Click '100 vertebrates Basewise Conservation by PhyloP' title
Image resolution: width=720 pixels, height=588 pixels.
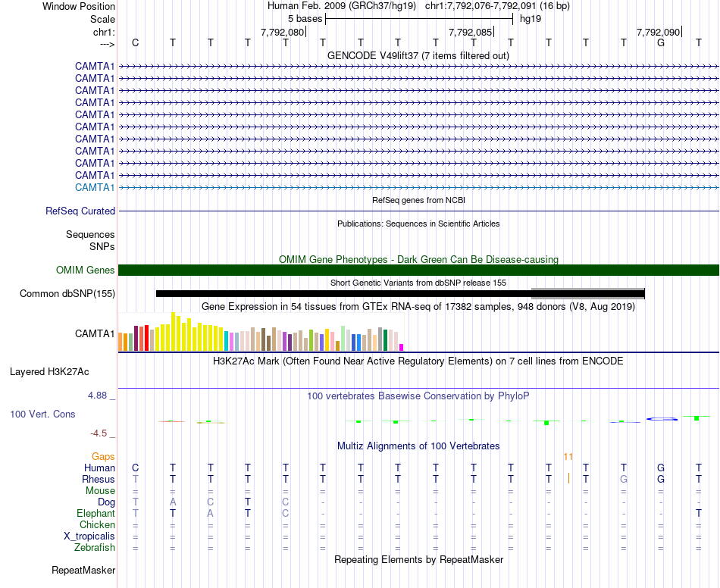click(x=418, y=396)
